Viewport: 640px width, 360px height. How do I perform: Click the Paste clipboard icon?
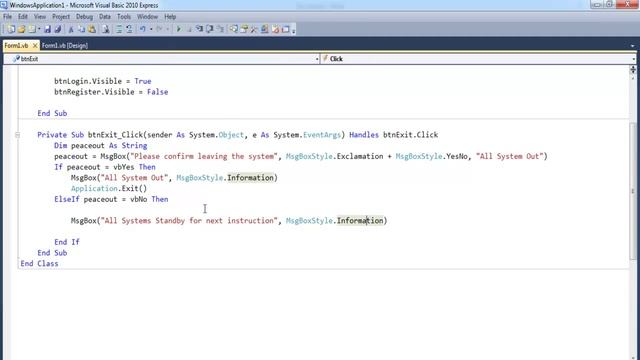pos(92,29)
